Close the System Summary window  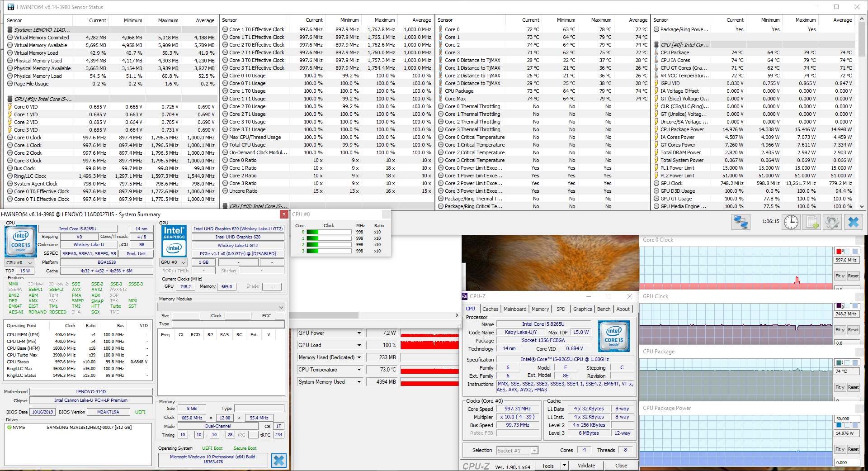pos(284,214)
